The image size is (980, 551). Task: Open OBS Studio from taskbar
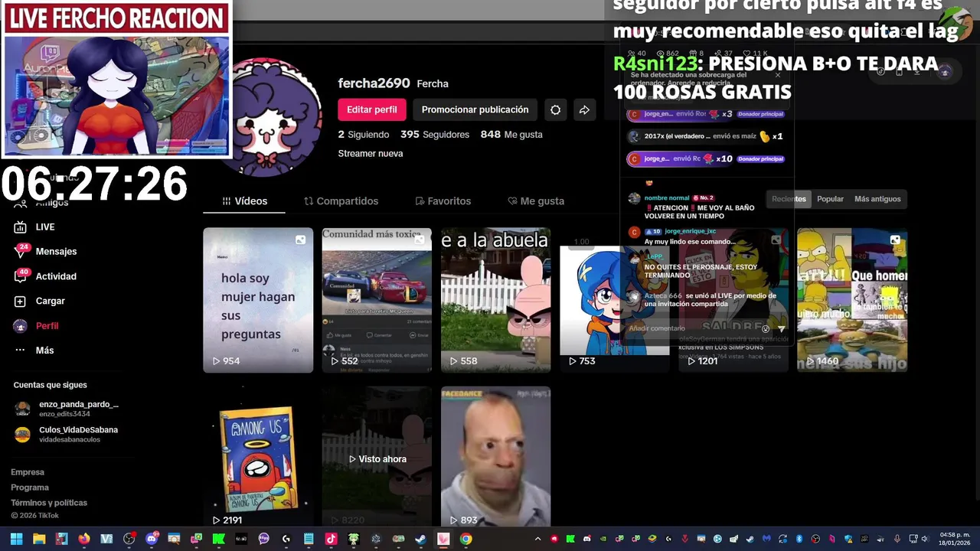click(x=129, y=539)
